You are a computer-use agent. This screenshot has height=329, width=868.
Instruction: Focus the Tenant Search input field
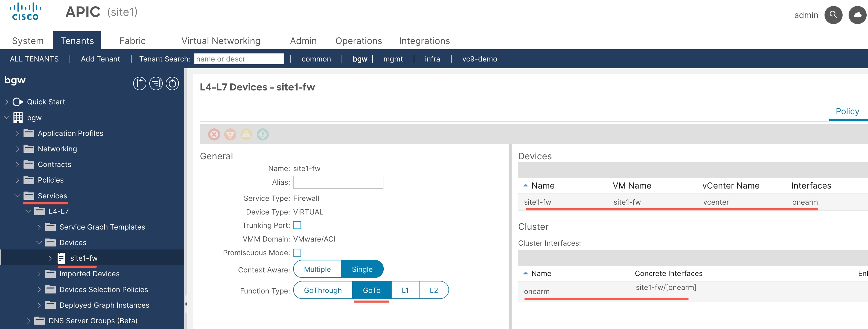click(239, 59)
